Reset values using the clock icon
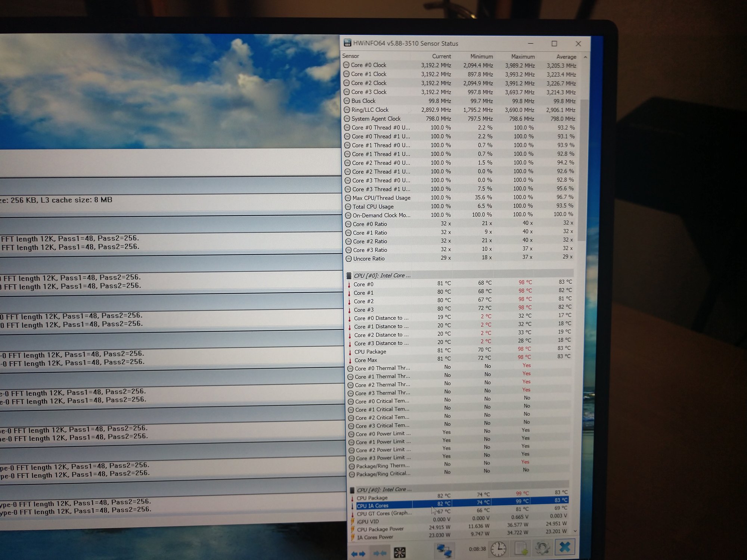The image size is (747, 560). pos(498,549)
